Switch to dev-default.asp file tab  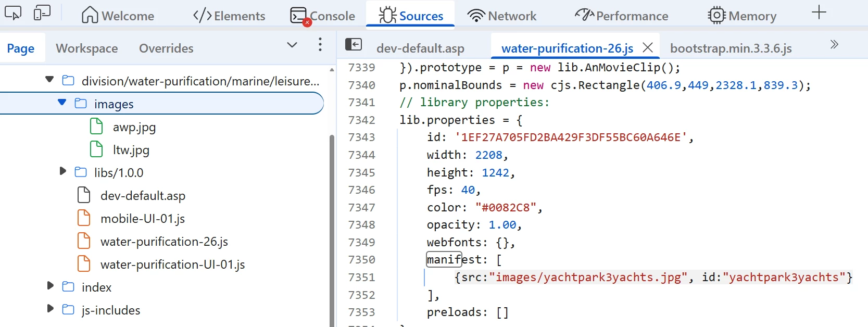pyautogui.click(x=420, y=48)
